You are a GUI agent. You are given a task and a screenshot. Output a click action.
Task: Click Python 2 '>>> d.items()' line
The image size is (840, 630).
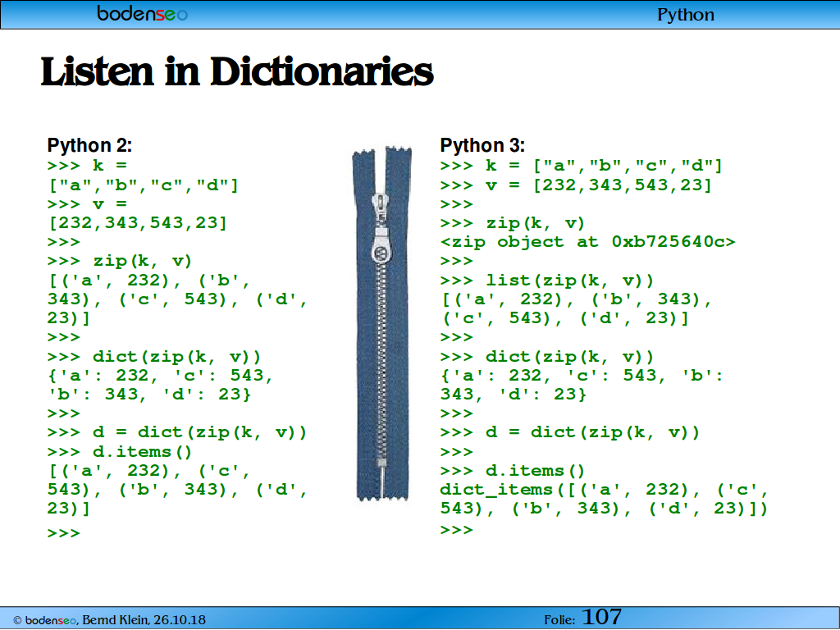point(120,452)
